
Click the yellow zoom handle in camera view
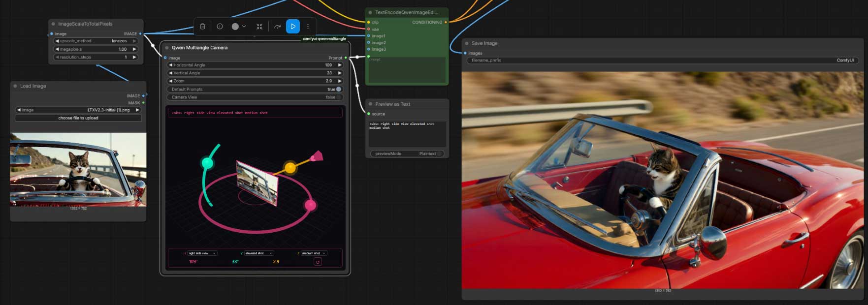(x=290, y=168)
